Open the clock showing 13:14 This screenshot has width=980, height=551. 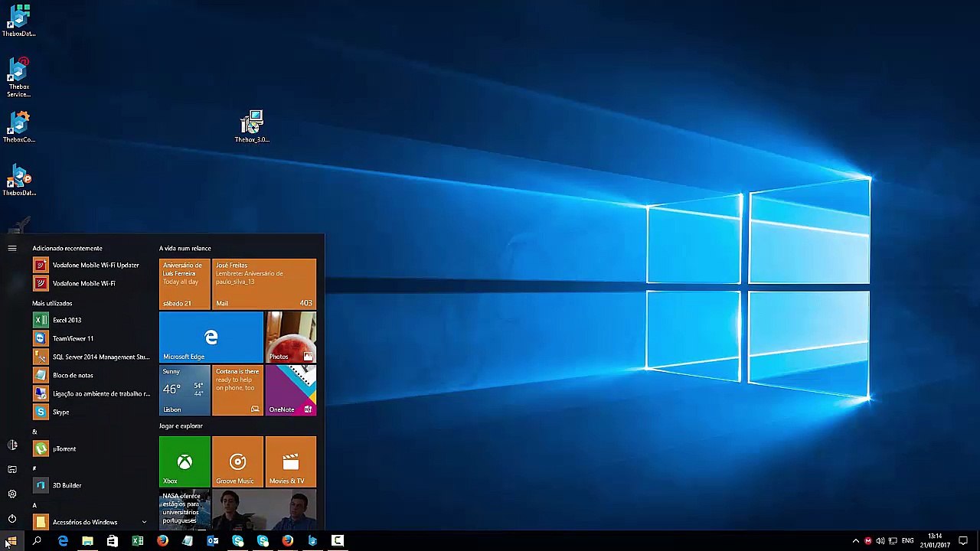(935, 541)
